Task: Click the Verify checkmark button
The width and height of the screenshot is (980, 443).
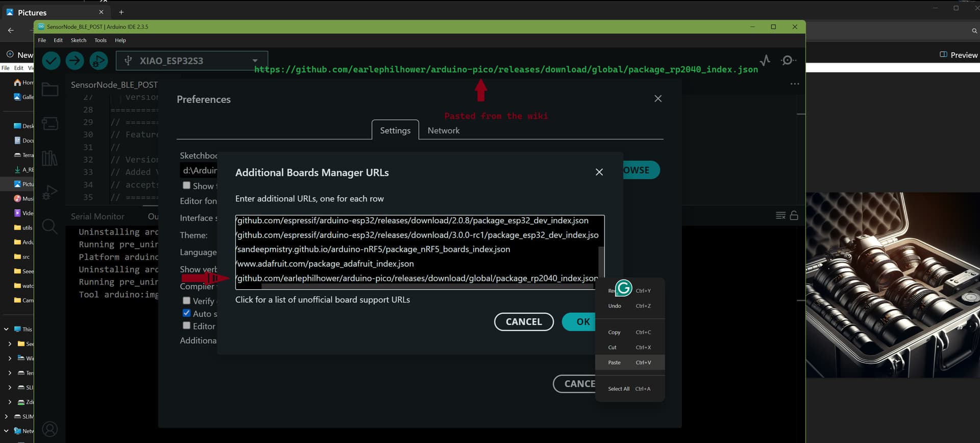Action: (x=51, y=61)
